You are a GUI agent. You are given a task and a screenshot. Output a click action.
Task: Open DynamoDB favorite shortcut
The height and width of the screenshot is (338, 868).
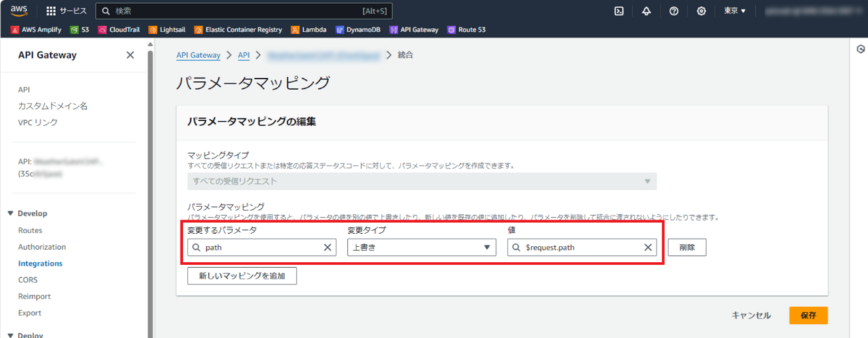pyautogui.click(x=358, y=29)
